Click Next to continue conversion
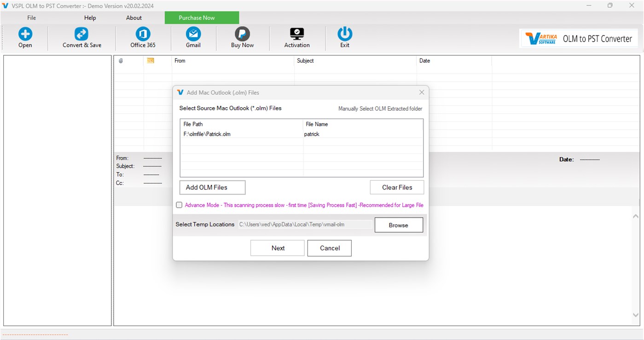This screenshot has width=644, height=340. 277,248
